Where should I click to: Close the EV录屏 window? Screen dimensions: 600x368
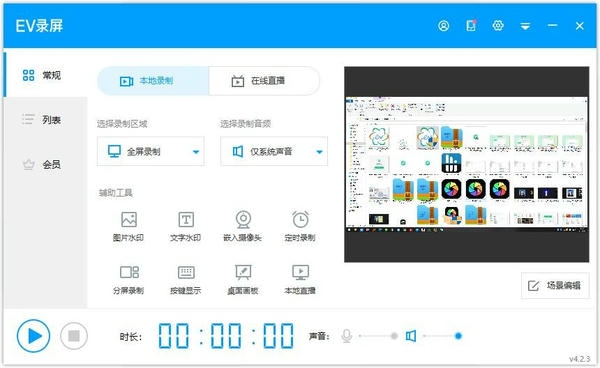pos(579,26)
